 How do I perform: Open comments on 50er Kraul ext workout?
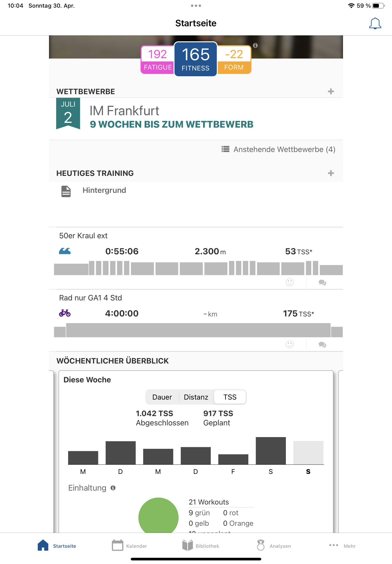[x=322, y=282]
